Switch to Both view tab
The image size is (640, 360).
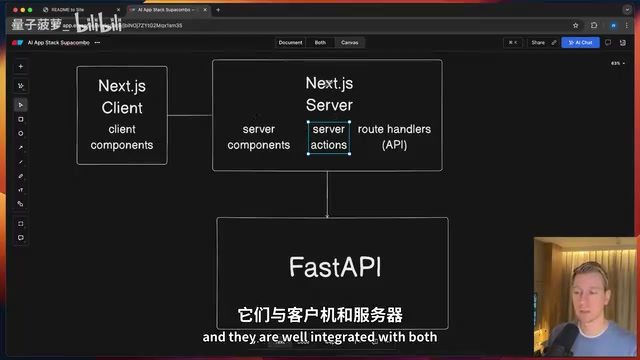320,42
